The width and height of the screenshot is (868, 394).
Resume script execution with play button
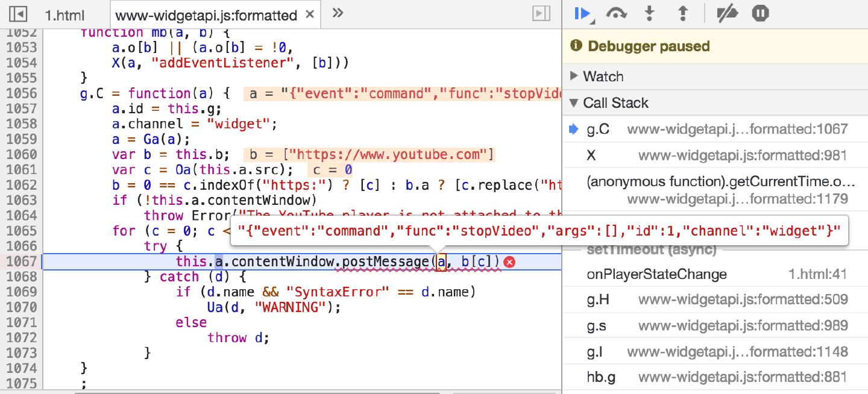coord(582,13)
